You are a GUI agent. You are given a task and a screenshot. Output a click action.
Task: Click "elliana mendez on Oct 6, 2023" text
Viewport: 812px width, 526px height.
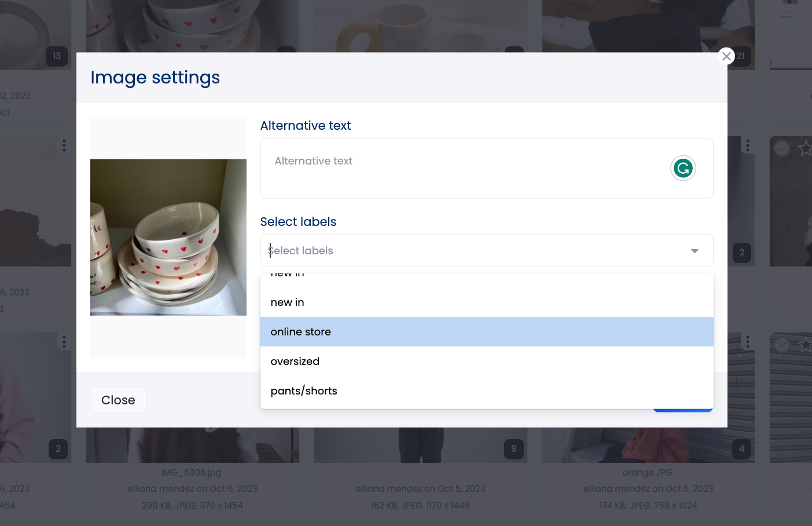coord(193,489)
